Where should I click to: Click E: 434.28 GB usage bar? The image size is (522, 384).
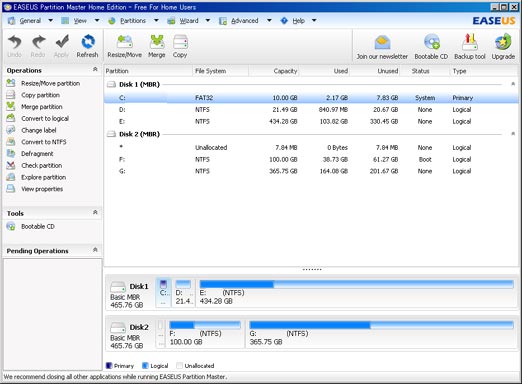356,284
